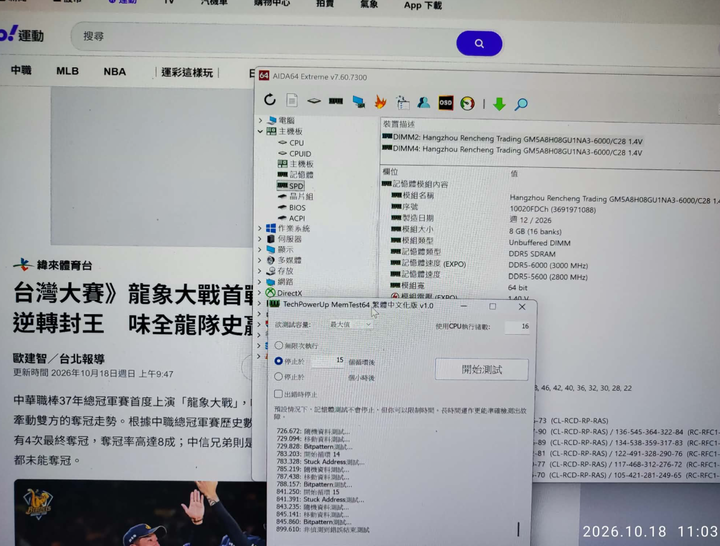The height and width of the screenshot is (546, 720).
Task: Open the NBA tab on Yahoo sports
Action: (x=114, y=72)
